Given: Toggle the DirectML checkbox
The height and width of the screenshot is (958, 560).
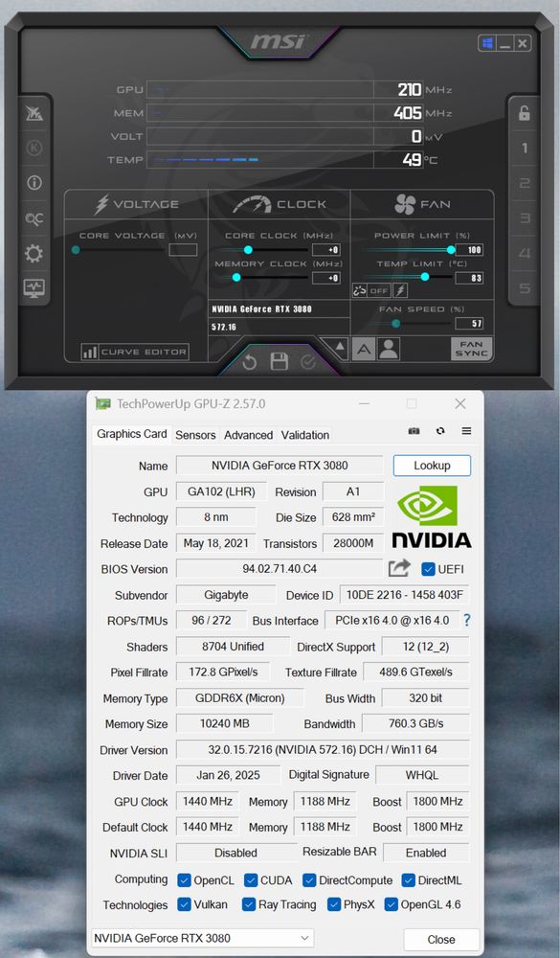Looking at the screenshot, I should (409, 879).
